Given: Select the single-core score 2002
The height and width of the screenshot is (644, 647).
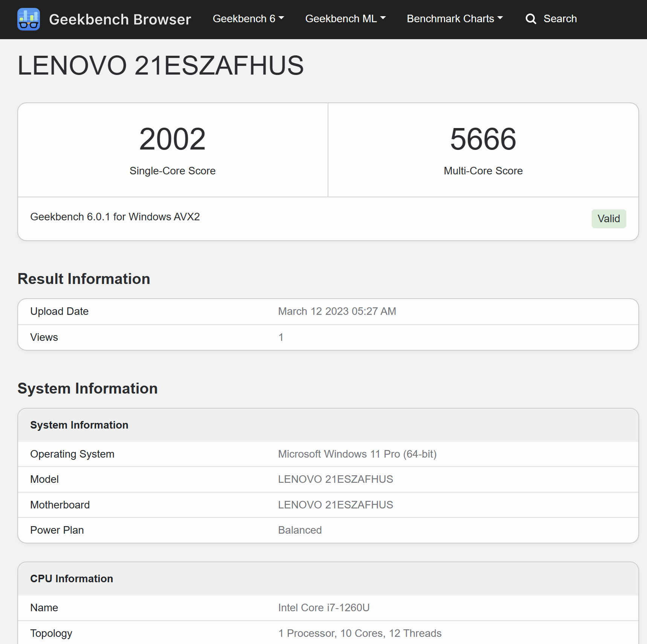Looking at the screenshot, I should pos(172,139).
